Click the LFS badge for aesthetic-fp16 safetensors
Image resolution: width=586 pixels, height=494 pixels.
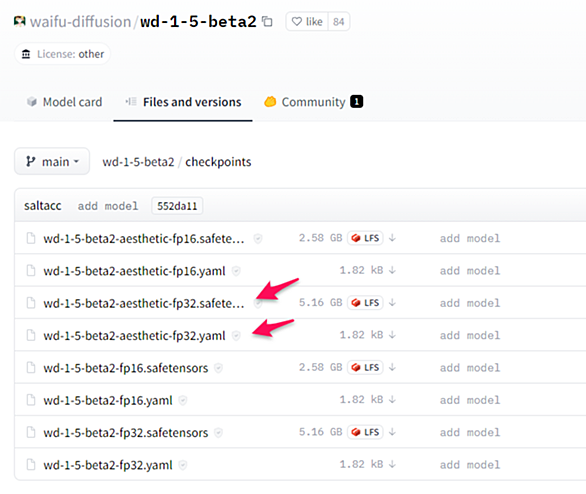366,238
